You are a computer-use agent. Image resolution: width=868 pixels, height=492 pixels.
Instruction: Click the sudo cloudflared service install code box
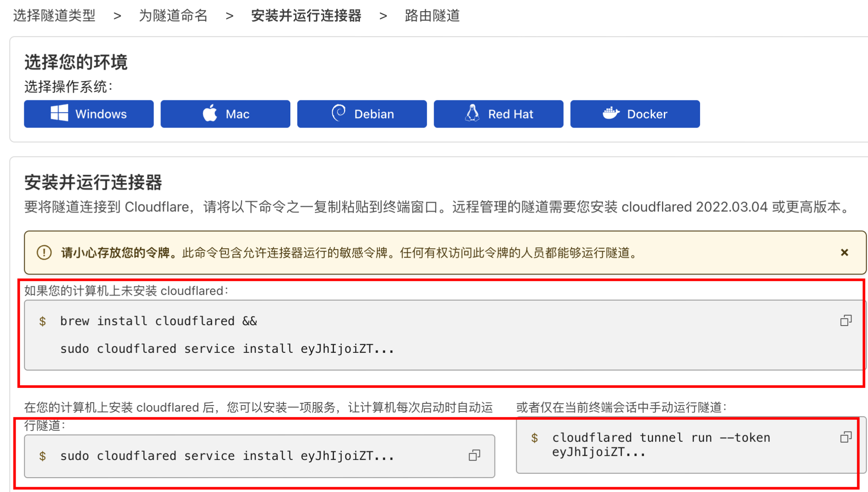[260, 456]
